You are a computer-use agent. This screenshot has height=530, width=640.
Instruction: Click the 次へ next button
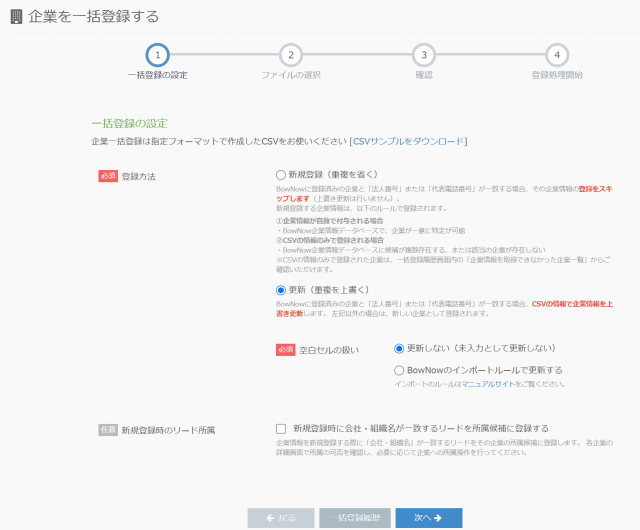429,518
